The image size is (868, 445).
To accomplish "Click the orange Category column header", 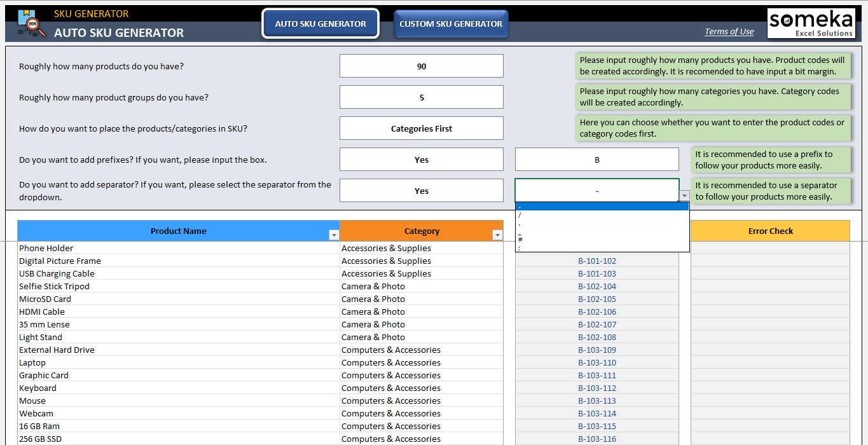I will click(422, 231).
